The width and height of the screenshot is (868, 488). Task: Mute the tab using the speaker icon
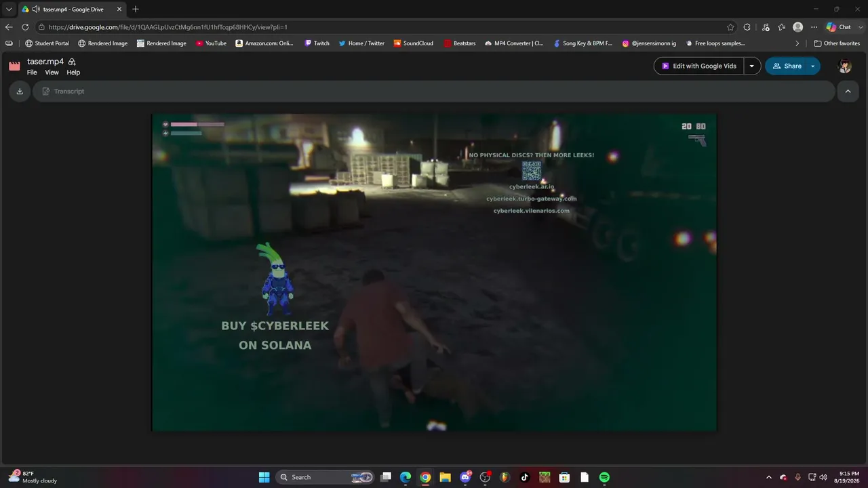coord(35,9)
